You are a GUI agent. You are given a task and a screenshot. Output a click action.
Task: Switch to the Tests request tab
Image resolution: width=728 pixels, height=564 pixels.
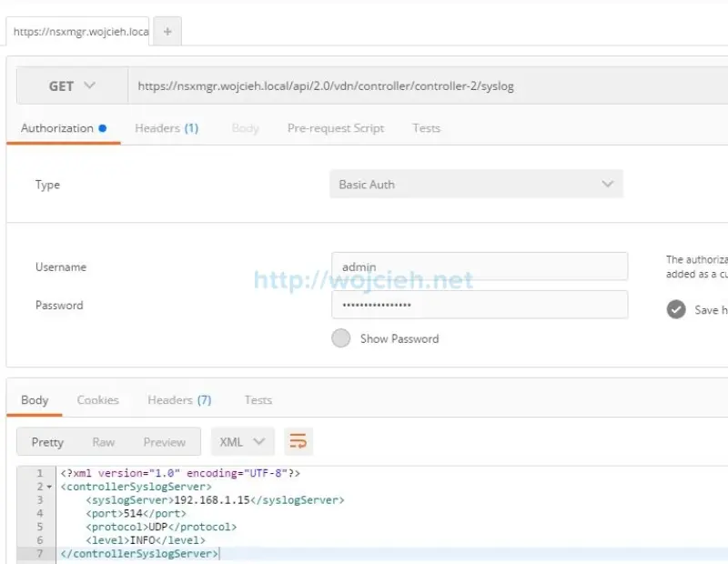click(x=426, y=128)
